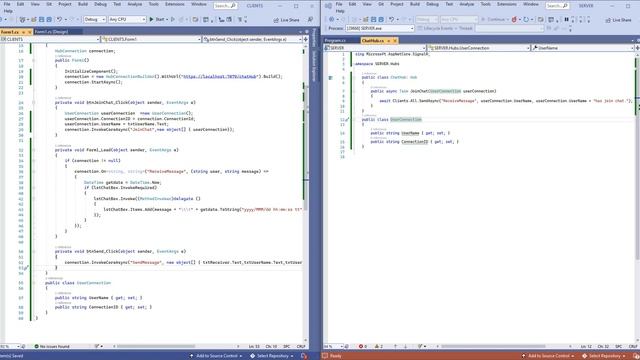Click Add to Source Control in CLIENTS status bar
The image size is (640, 360).
pos(216,356)
